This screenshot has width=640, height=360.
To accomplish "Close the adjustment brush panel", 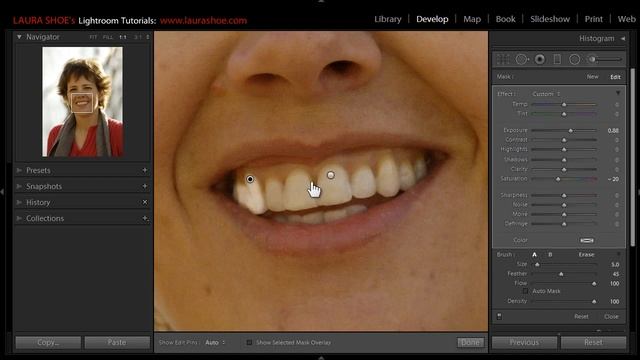I will 611,316.
